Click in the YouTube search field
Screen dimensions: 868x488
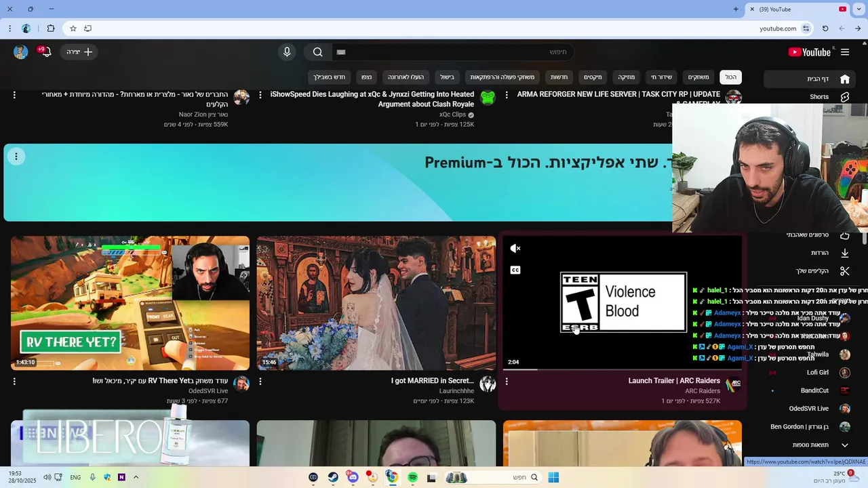click(452, 52)
